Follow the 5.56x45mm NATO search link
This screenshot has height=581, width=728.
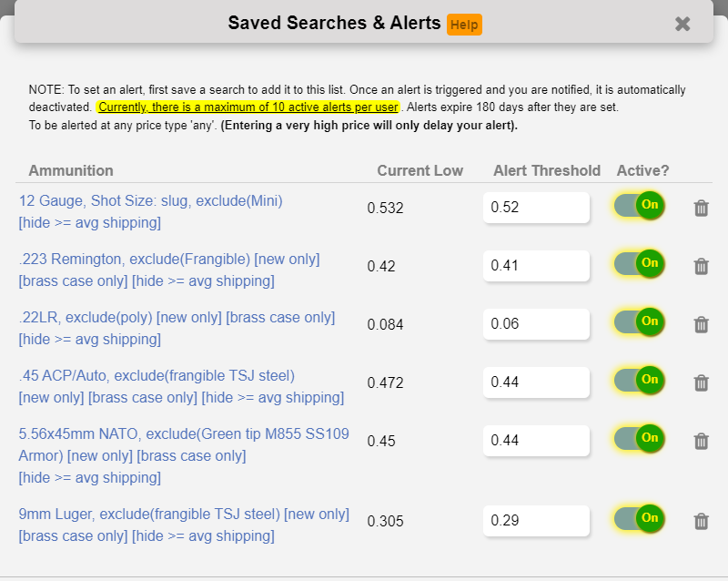(x=183, y=434)
